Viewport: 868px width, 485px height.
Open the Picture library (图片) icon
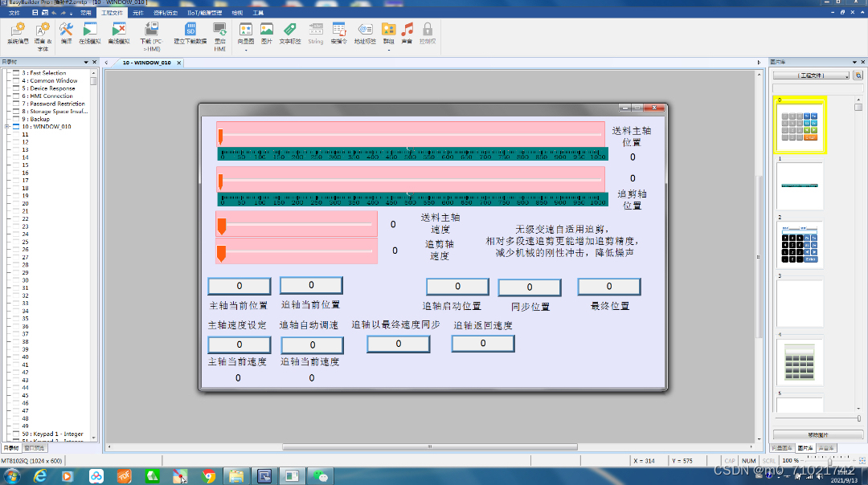coord(267,33)
